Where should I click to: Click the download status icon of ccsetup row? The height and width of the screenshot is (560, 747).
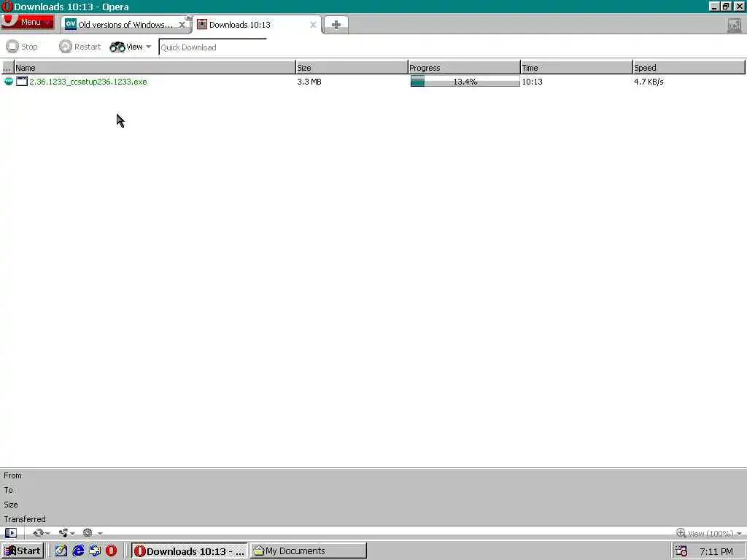click(8, 82)
